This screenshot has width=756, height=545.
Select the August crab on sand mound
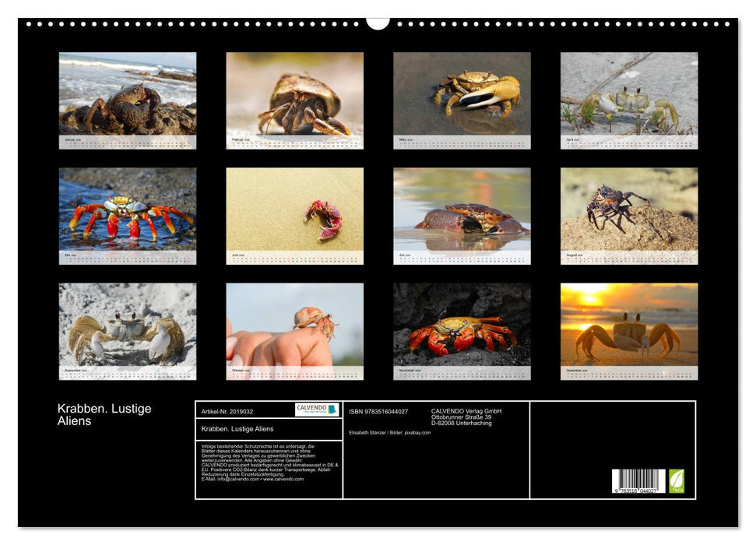tap(629, 209)
